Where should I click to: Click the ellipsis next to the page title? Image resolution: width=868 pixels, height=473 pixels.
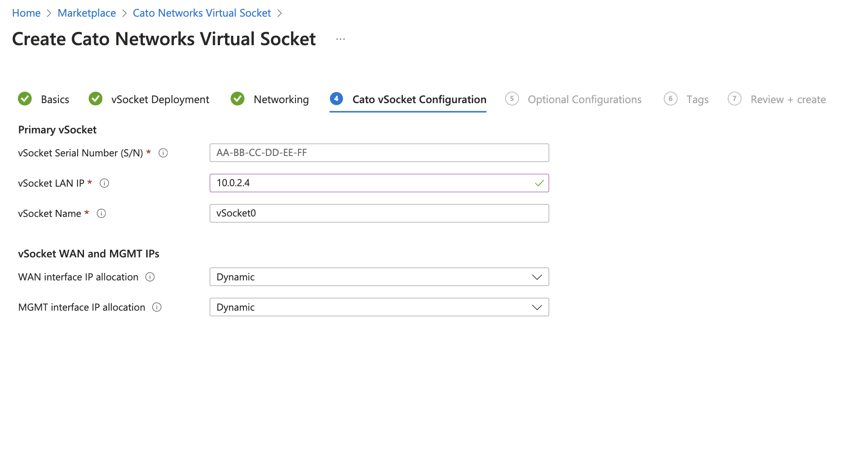coord(340,39)
